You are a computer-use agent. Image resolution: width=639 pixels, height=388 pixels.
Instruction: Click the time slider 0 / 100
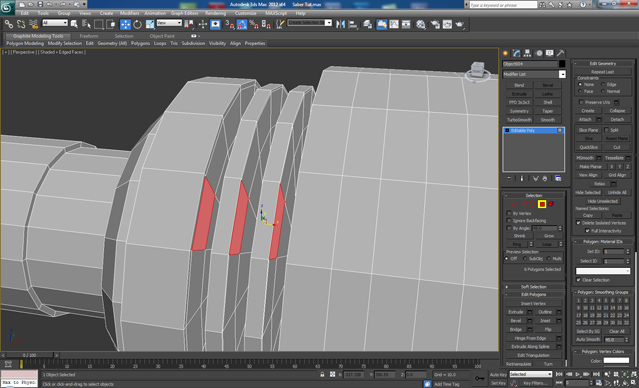[29, 355]
